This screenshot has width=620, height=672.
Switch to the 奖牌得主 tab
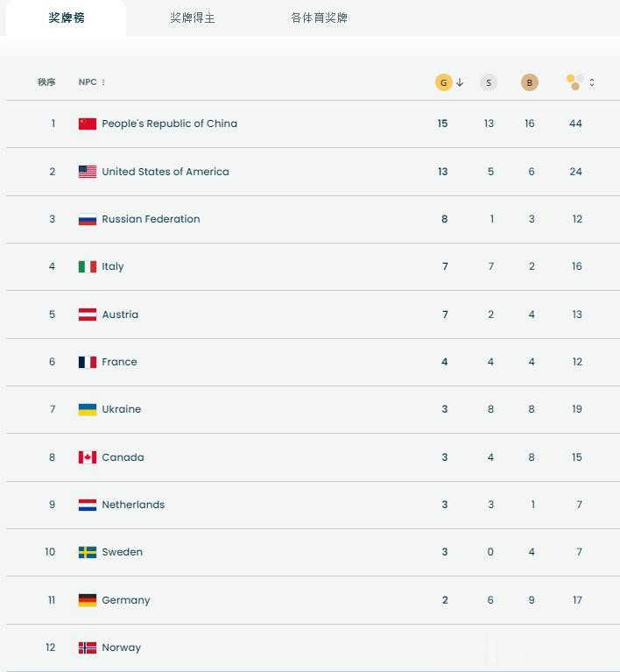click(x=193, y=18)
